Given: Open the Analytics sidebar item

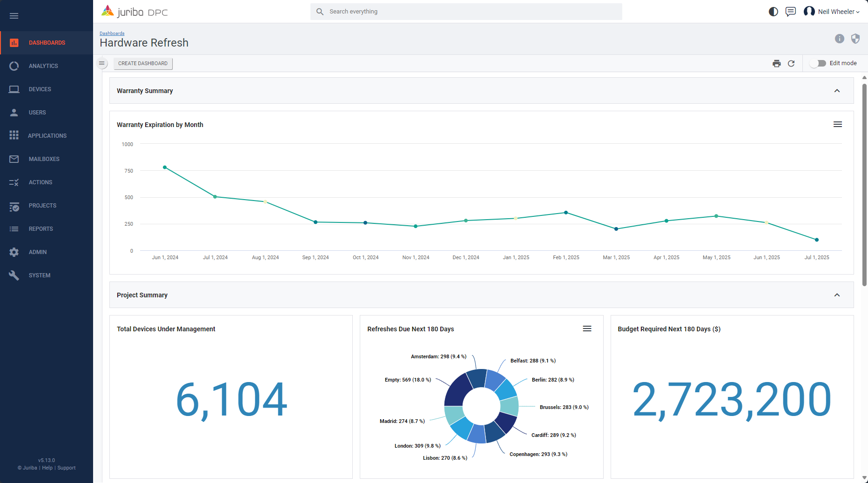Looking at the screenshot, I should 43,66.
